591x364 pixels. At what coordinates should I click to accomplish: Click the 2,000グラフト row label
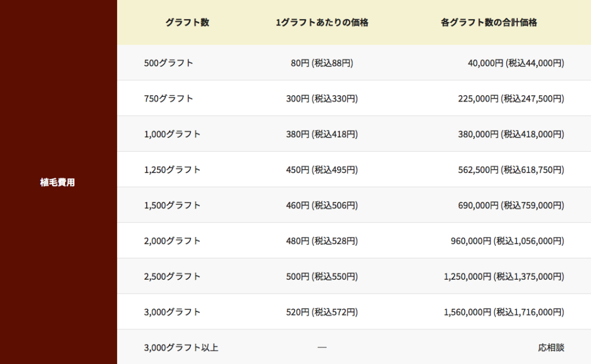(172, 241)
